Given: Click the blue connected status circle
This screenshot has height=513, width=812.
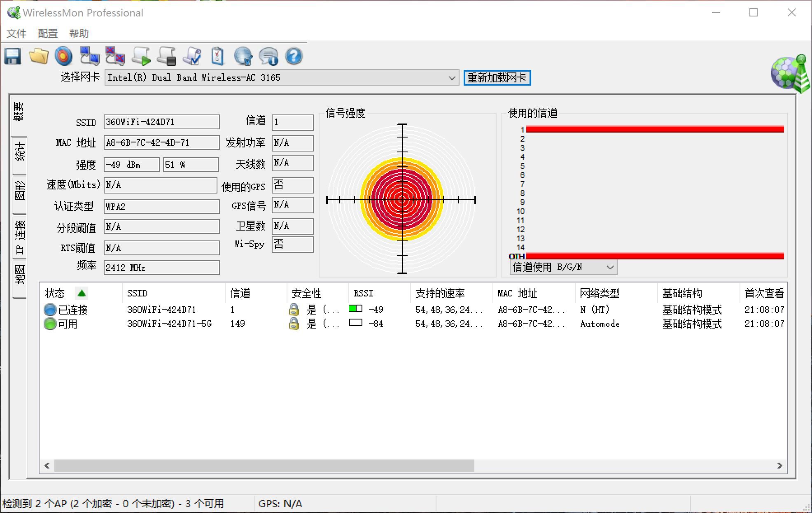Looking at the screenshot, I should [x=50, y=310].
